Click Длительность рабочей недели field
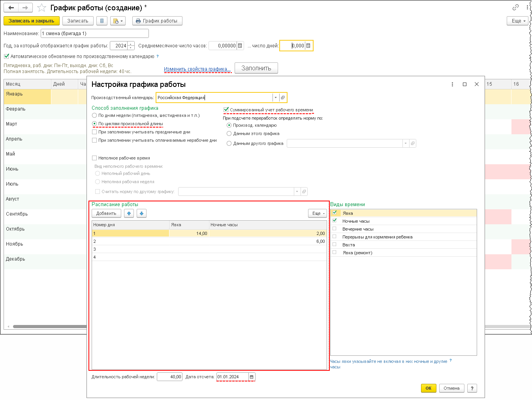Image resolution: width=532 pixels, height=400 pixels. [169, 377]
